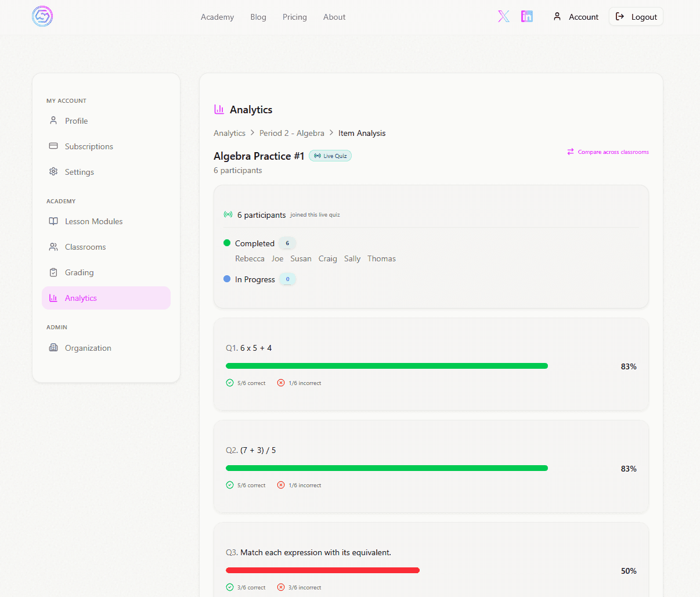Click the Q2 question text (7 + 3) / 5
The width and height of the screenshot is (700, 597).
tap(258, 450)
